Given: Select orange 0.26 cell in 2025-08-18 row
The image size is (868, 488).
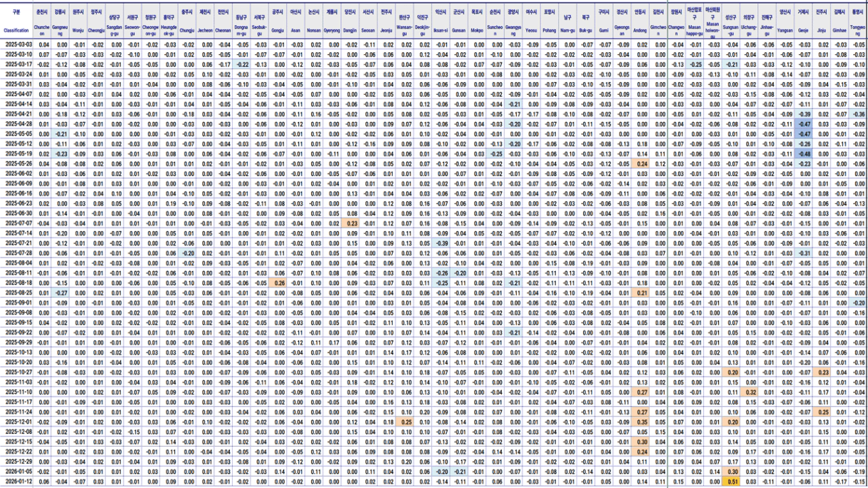Looking at the screenshot, I should 278,283.
